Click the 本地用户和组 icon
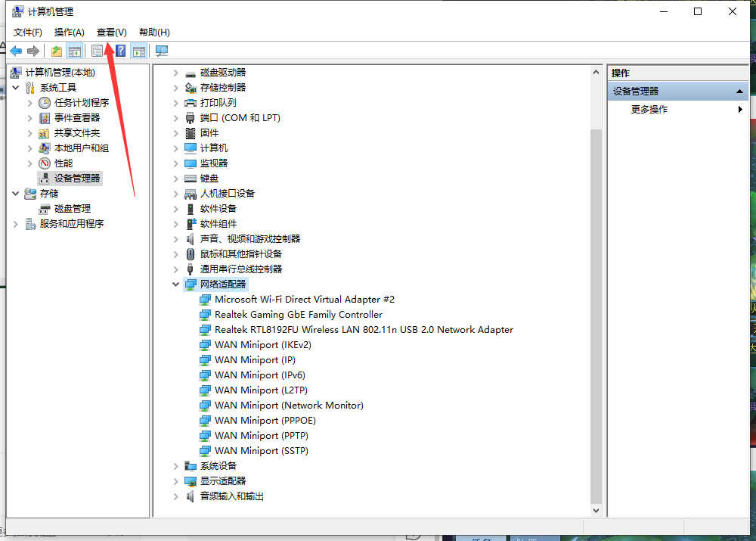 coord(45,148)
